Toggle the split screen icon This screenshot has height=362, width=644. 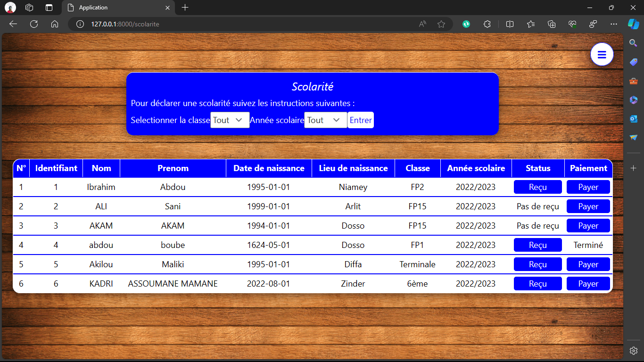click(x=510, y=24)
